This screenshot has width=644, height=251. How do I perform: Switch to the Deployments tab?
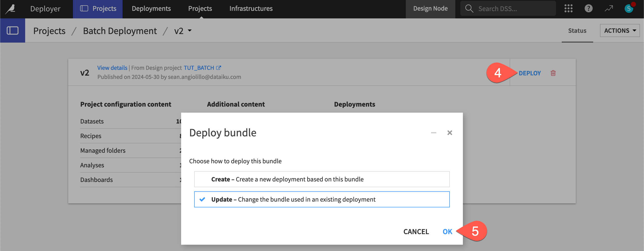151,8
